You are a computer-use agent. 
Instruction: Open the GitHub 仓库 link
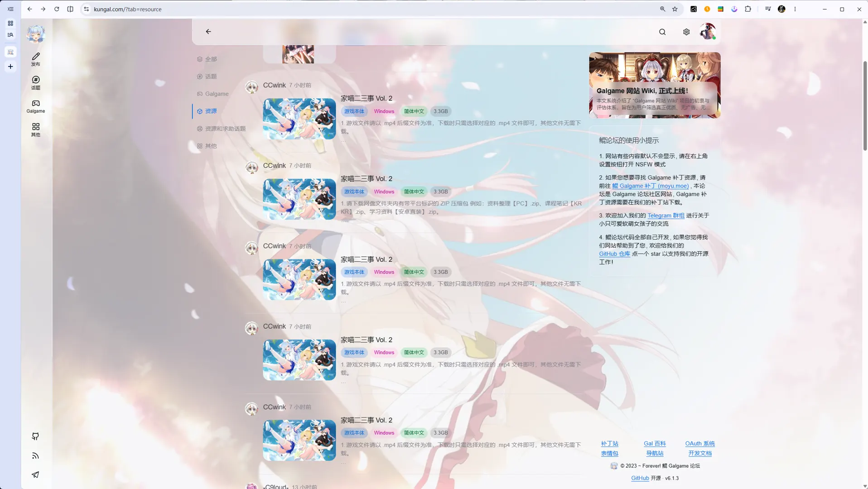[x=614, y=254]
